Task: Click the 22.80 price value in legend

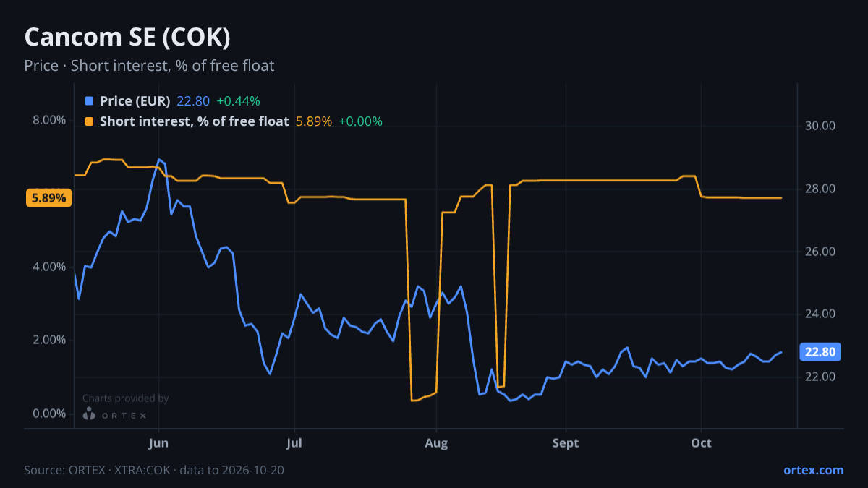Action: 192,101
